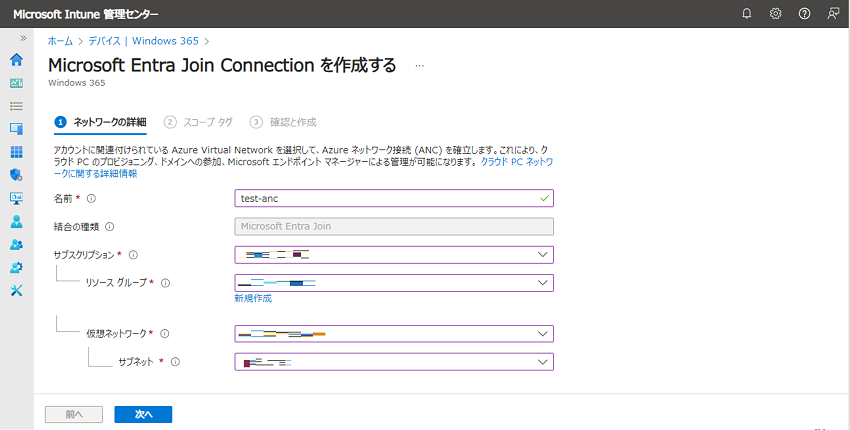Image resolution: width=850 pixels, height=430 pixels.
Task: Click the Windows 365 subtitle text
Action: pos(76,83)
